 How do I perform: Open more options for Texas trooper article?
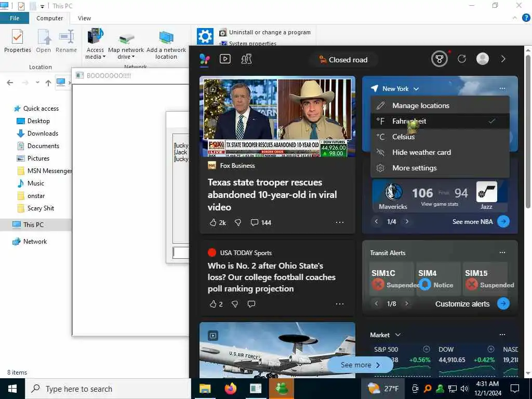tap(340, 222)
